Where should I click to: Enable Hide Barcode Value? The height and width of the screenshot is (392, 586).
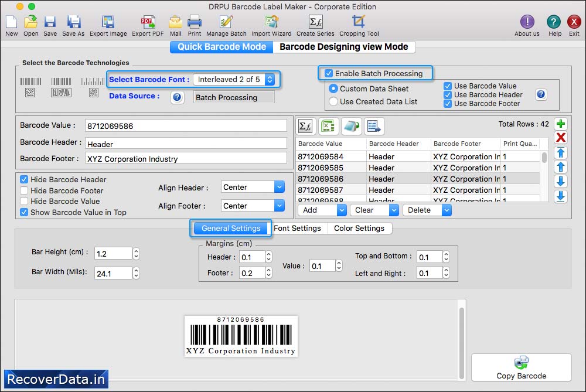click(24, 201)
